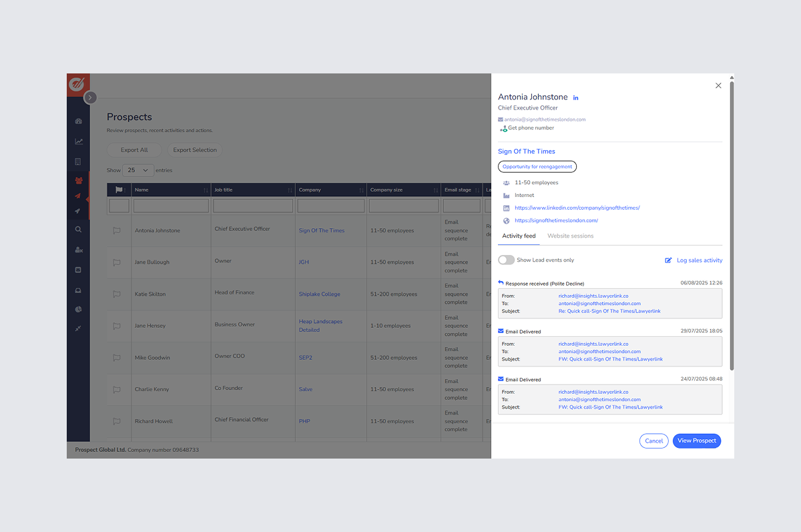Open Antonia Johnstone's LinkedIn profile icon

click(x=576, y=98)
